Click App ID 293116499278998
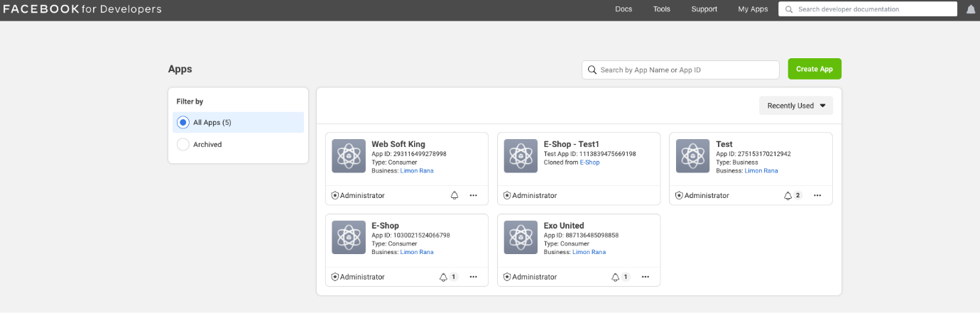This screenshot has height=313, width=980. point(409,153)
